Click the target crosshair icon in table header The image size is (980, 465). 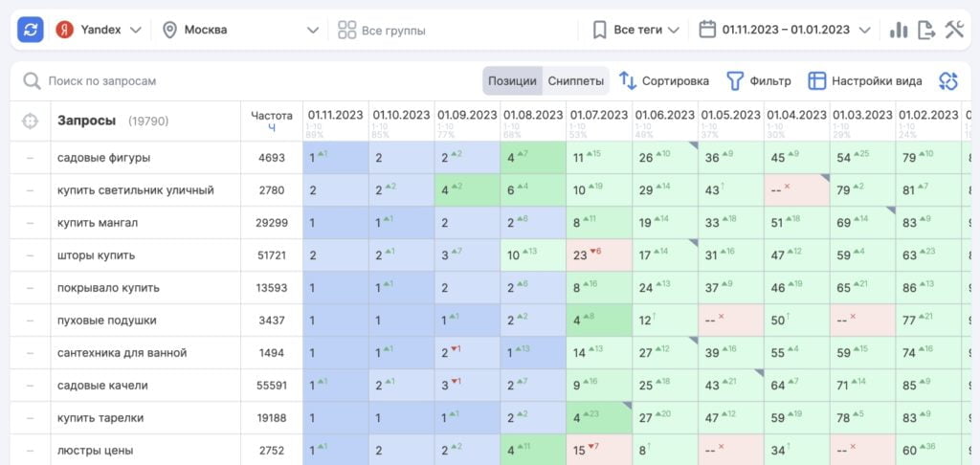(x=31, y=122)
